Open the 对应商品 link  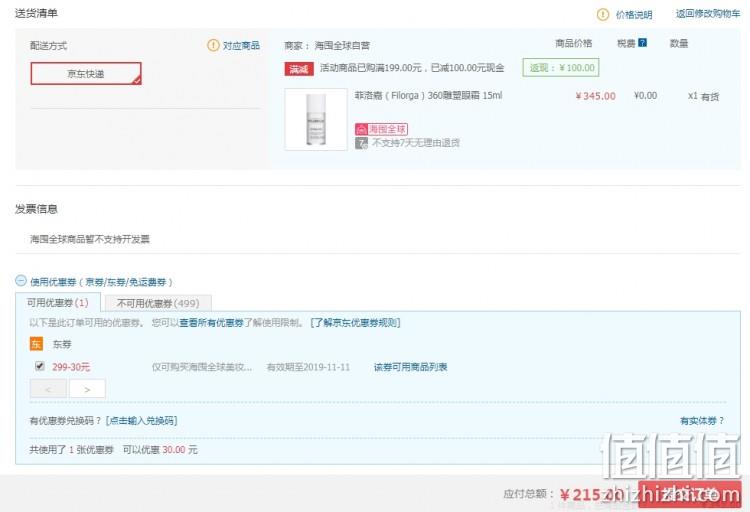click(x=241, y=45)
